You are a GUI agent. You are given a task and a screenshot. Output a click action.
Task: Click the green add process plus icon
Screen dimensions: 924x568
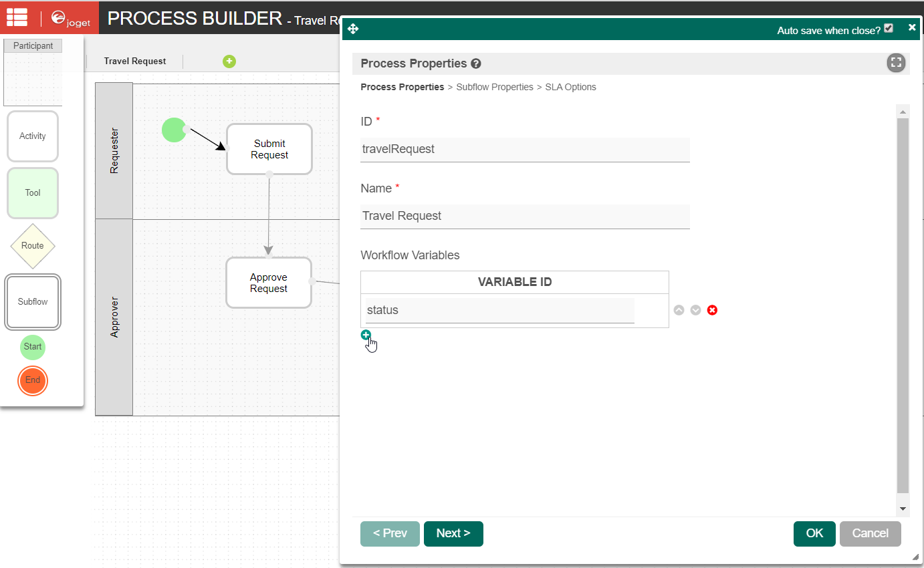(229, 61)
